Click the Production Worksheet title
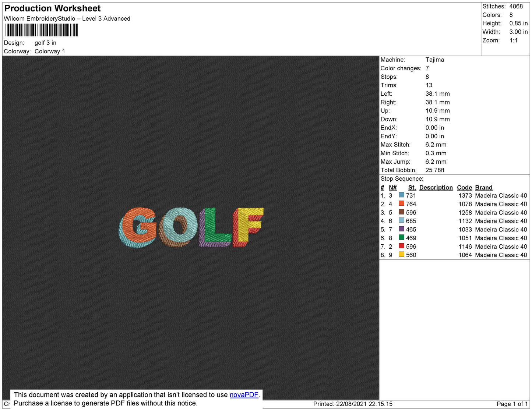Screen dimensions: 532x411 (52, 8)
